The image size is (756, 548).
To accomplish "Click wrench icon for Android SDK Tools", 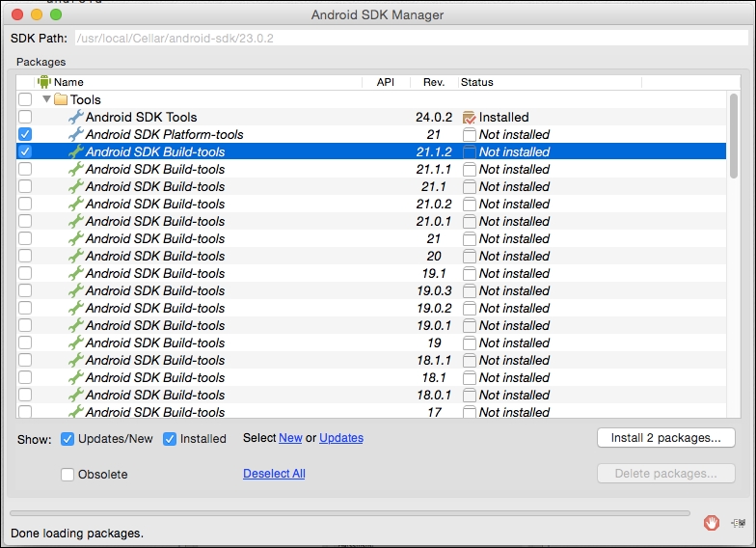I will [x=75, y=117].
